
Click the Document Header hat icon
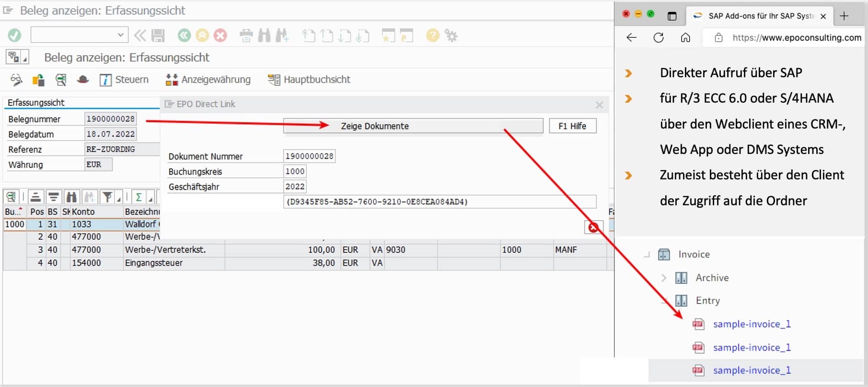click(x=83, y=80)
